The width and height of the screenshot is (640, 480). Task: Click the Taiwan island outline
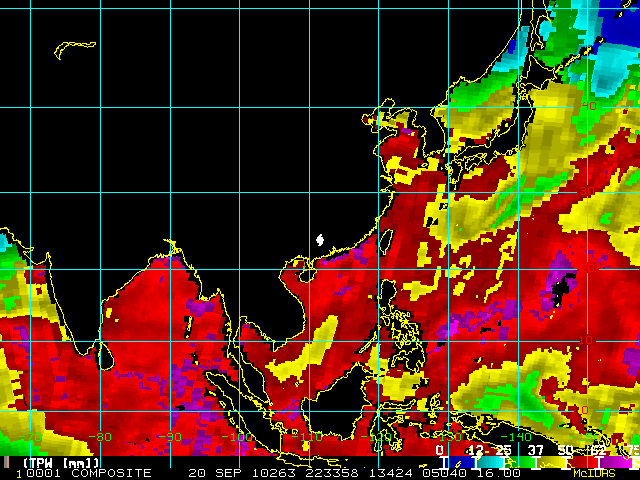(386, 242)
